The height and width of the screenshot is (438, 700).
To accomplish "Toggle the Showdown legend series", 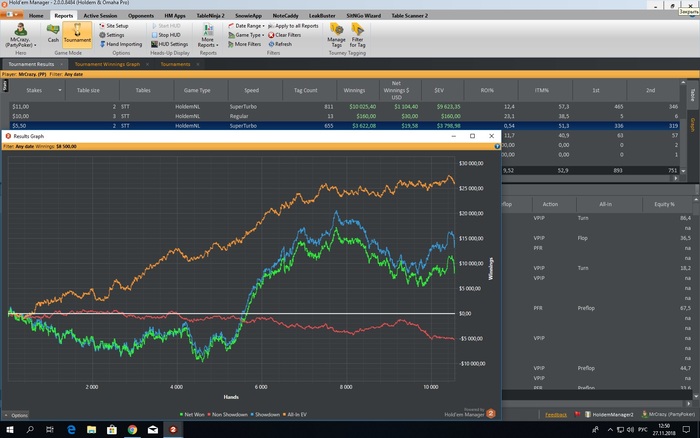I will (x=265, y=415).
